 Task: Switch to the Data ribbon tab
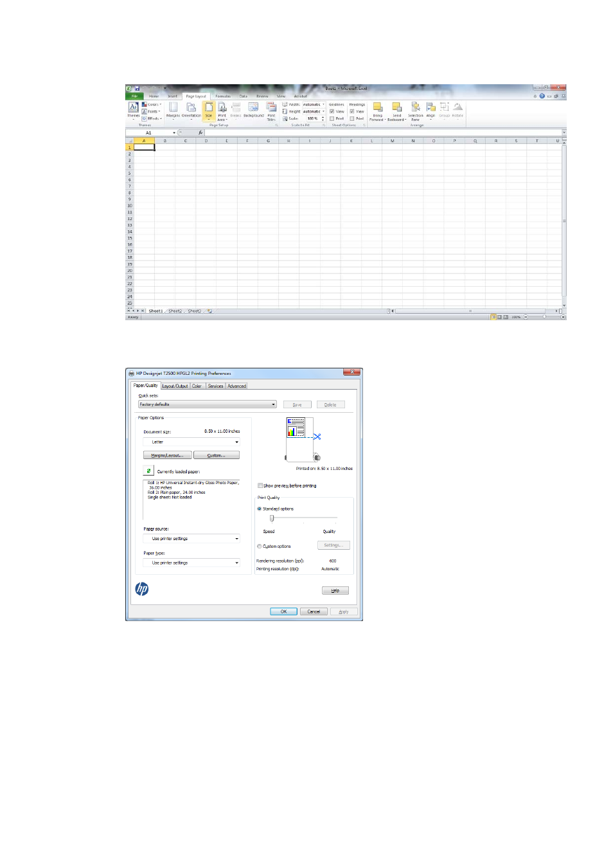(x=244, y=96)
